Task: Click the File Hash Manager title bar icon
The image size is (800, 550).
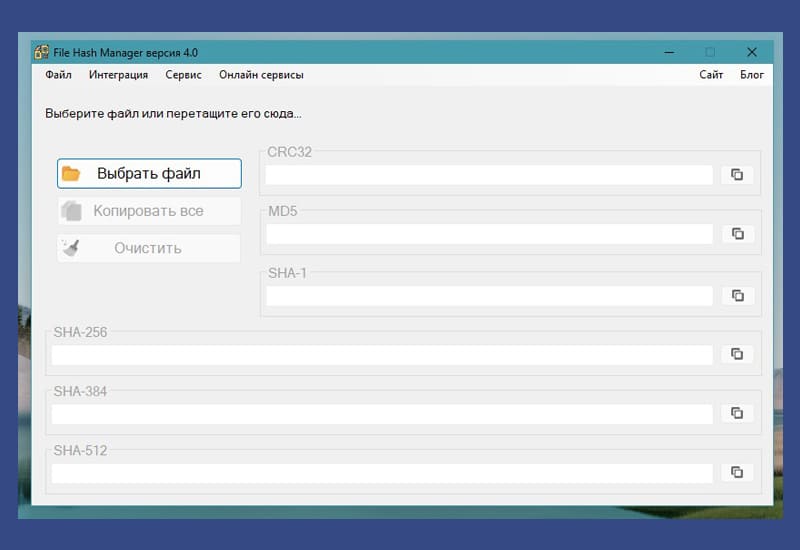Action: [41, 52]
